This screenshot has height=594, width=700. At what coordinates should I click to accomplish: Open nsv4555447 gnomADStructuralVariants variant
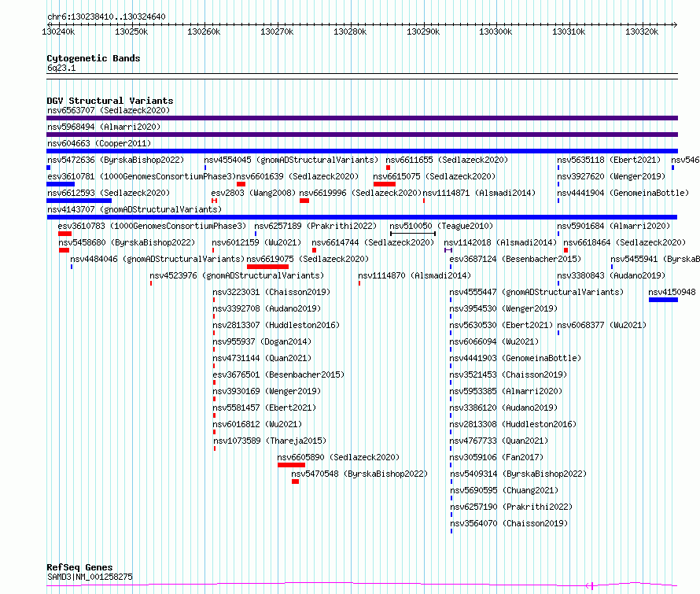536,292
